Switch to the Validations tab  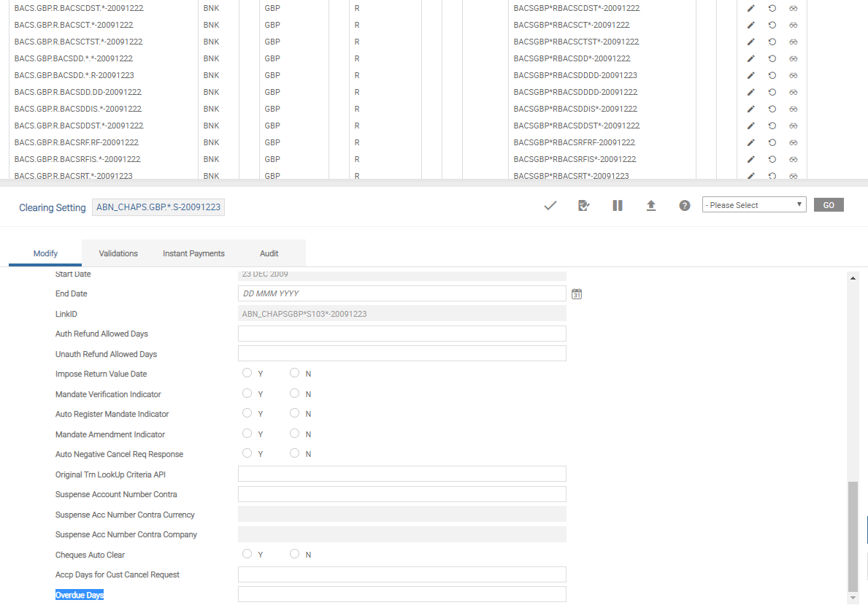[x=118, y=253]
